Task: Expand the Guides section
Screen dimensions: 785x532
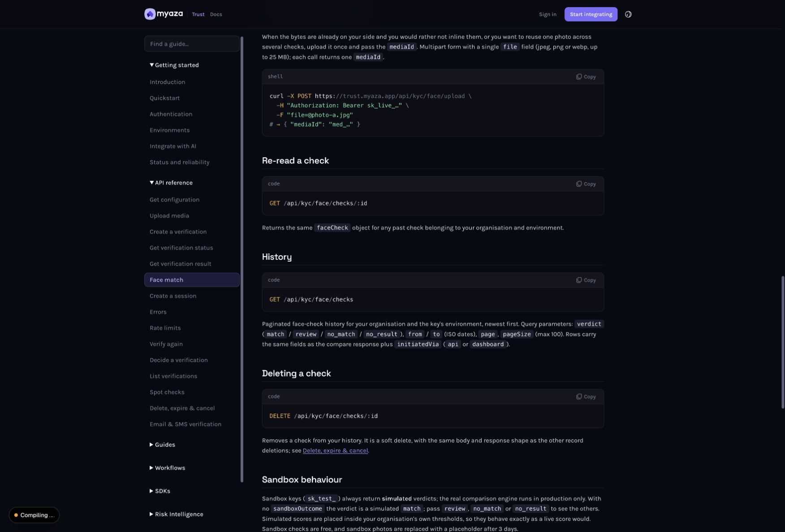Action: tap(162, 445)
